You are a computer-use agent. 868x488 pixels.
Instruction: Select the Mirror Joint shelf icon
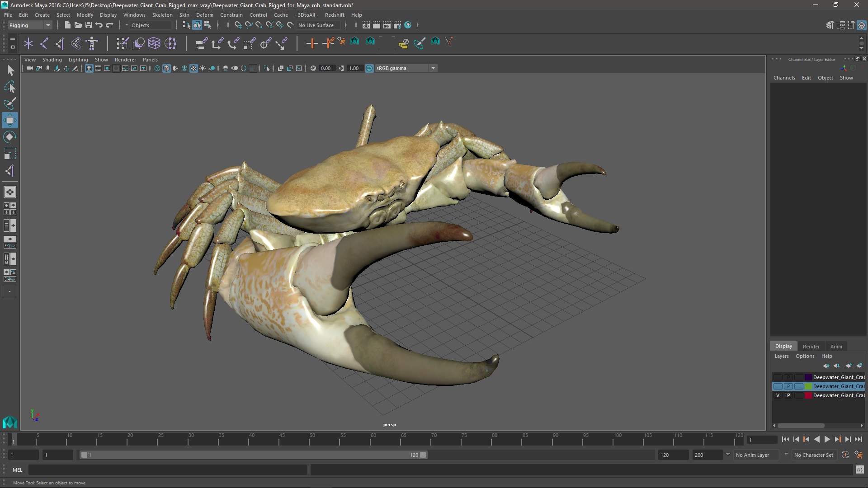(x=75, y=43)
